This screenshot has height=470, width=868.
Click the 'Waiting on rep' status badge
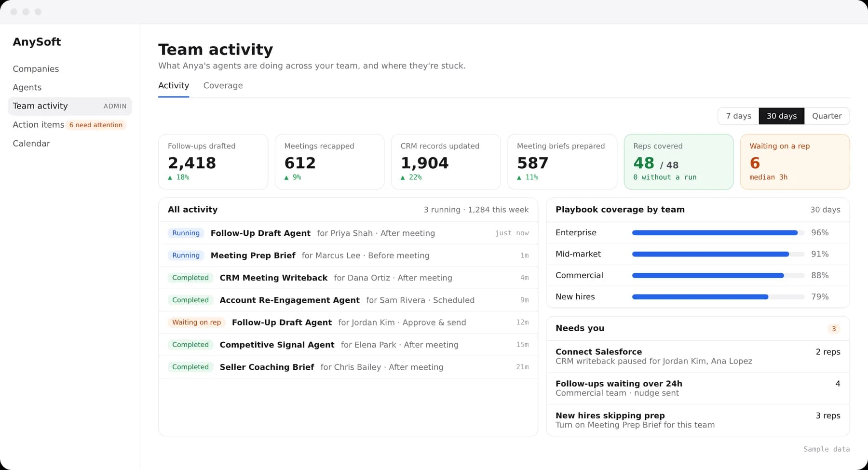[x=196, y=322]
